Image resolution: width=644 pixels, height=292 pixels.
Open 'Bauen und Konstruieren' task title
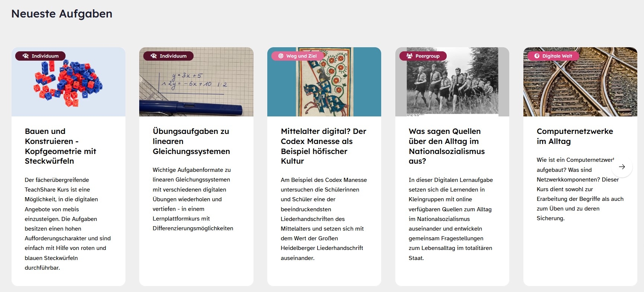61,146
